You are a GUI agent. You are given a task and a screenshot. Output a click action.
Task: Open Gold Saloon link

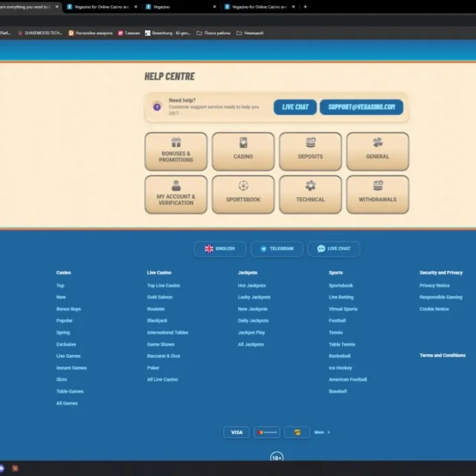(160, 297)
